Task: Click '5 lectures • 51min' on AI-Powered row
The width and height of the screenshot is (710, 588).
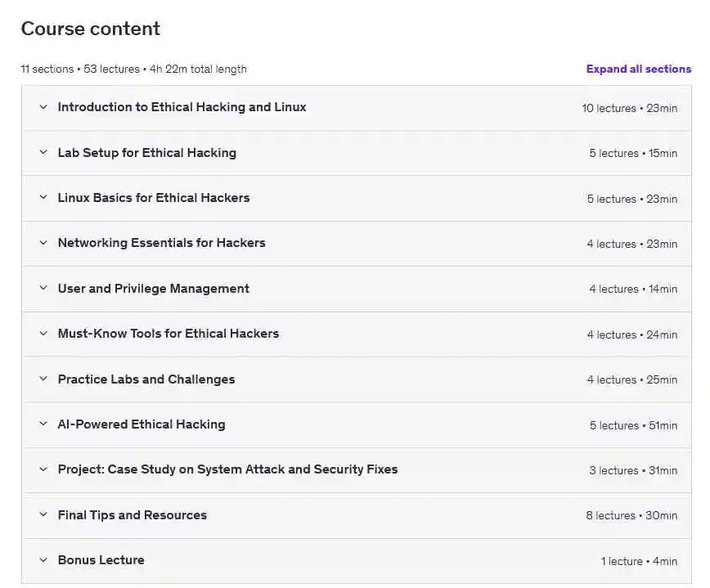Action: pos(633,425)
